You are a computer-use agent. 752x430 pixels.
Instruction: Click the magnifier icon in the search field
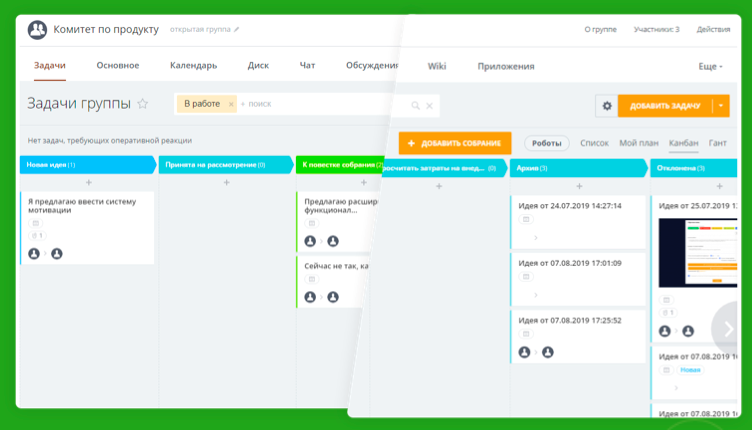pos(415,105)
